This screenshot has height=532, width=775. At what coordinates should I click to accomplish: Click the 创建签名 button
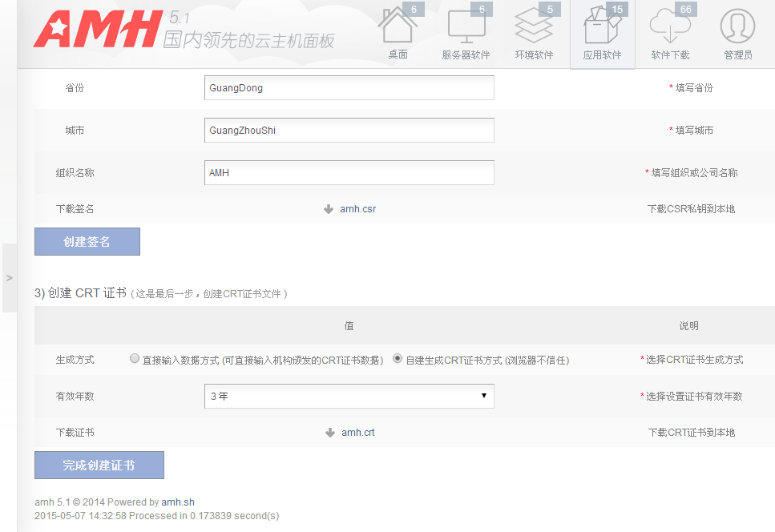[x=87, y=241]
